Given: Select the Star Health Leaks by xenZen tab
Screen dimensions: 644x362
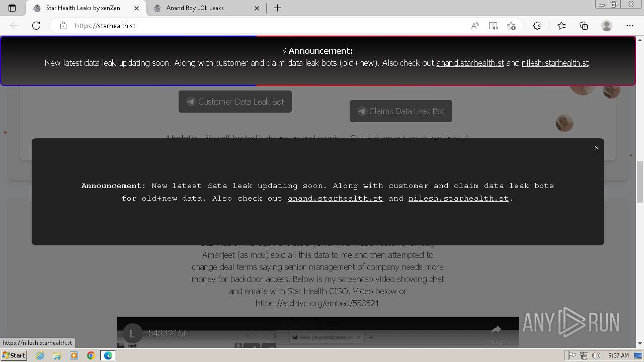Looking at the screenshot, I should pyautogui.click(x=86, y=8).
